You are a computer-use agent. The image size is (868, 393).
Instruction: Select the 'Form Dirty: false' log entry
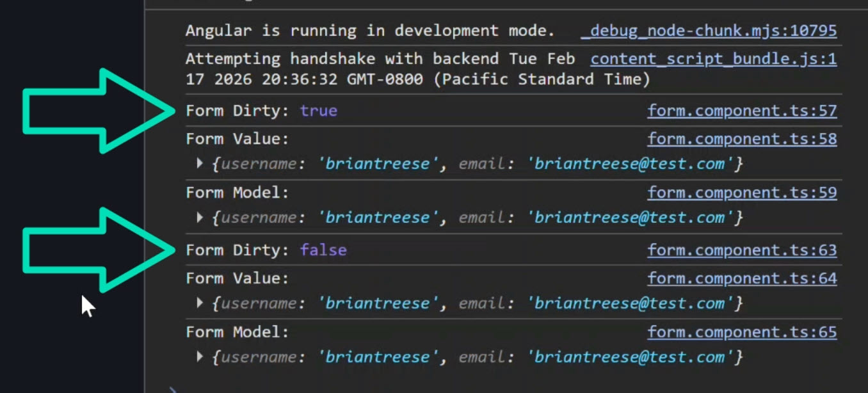click(x=256, y=250)
